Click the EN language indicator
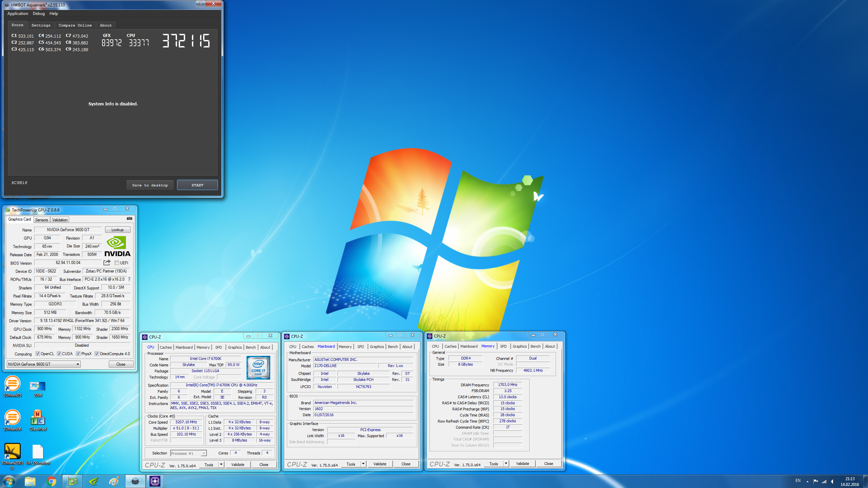Image resolution: width=868 pixels, height=488 pixels. pyautogui.click(x=798, y=481)
